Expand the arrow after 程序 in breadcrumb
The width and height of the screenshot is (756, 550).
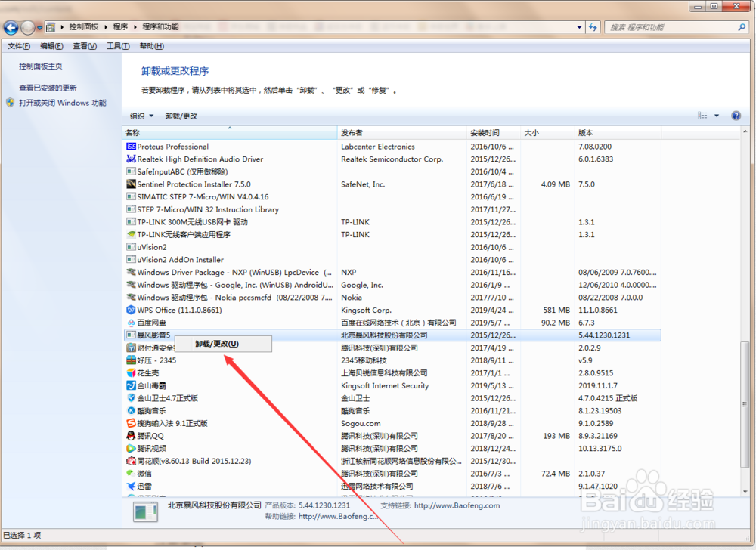pos(135,27)
